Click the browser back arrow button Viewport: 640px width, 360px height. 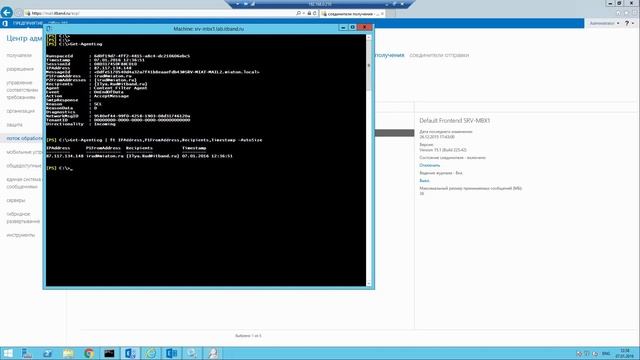pos(7,12)
